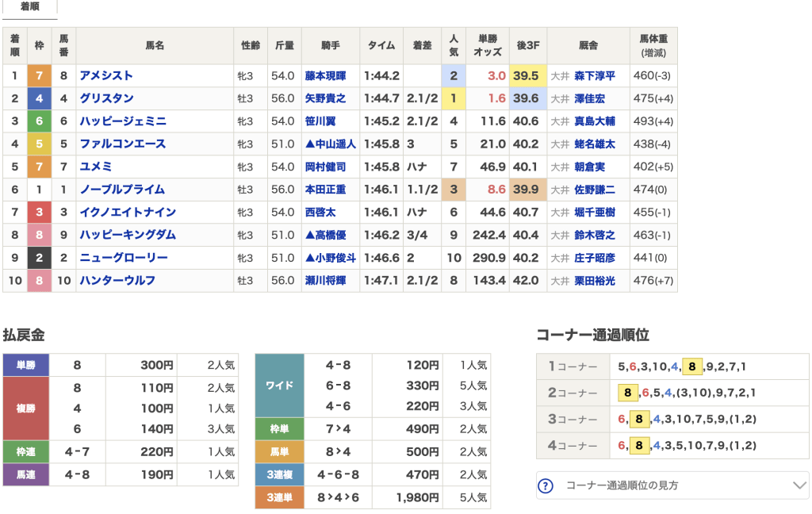Open trainer 森下淳平 page
This screenshot has width=812, height=514.
click(x=595, y=75)
